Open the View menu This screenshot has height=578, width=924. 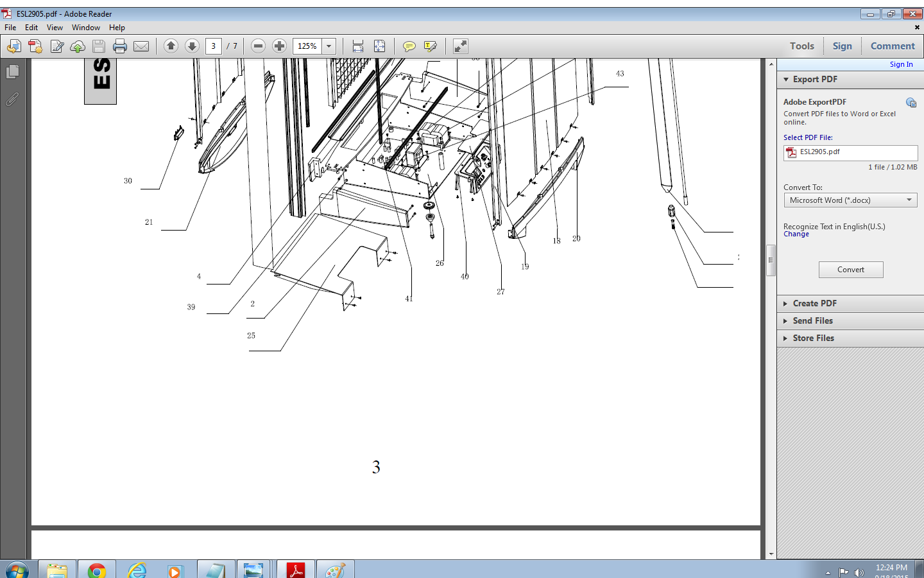tap(55, 28)
